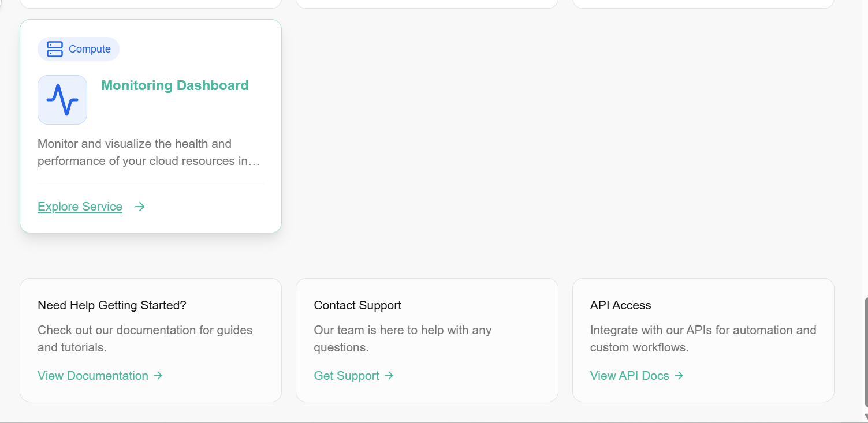Click the Need Help Getting Started heading
This screenshot has width=868, height=423.
point(112,305)
